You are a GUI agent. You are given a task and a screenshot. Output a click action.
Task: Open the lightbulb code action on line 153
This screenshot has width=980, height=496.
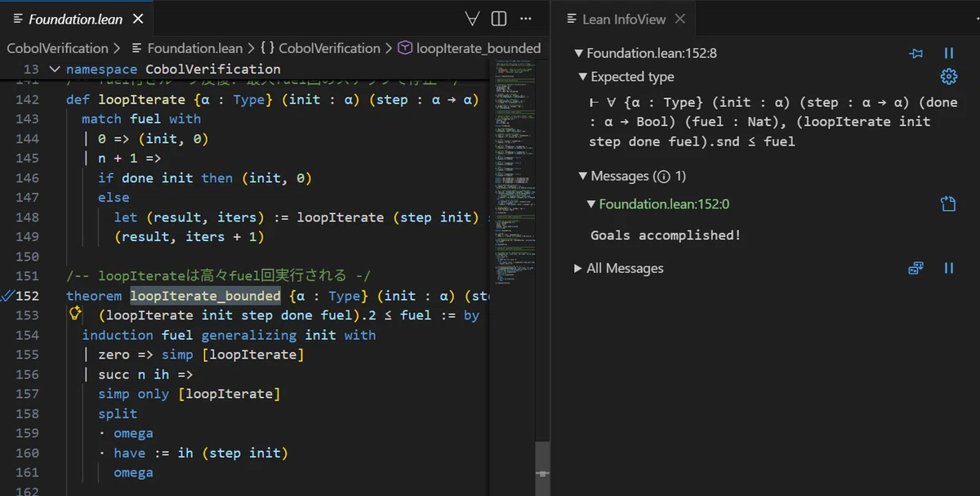[75, 314]
